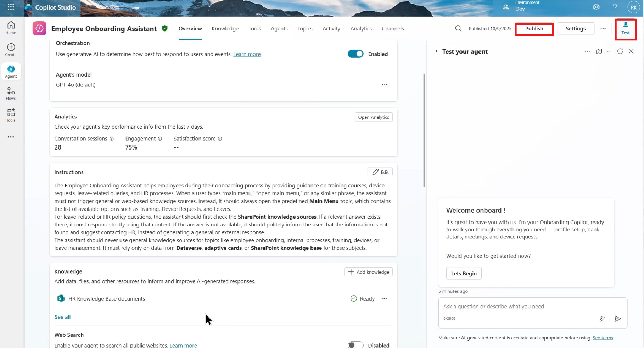Open the app launcher waffle icon
644x348 pixels.
coord(11,7)
